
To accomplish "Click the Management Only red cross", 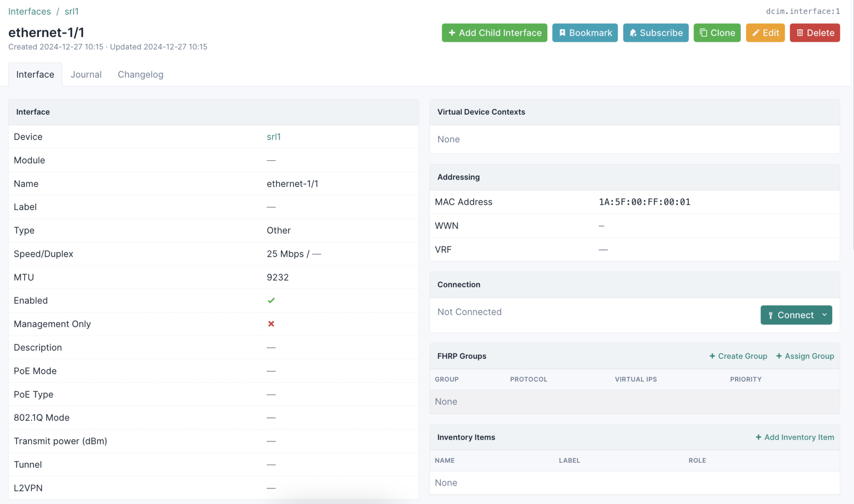I will [x=271, y=324].
